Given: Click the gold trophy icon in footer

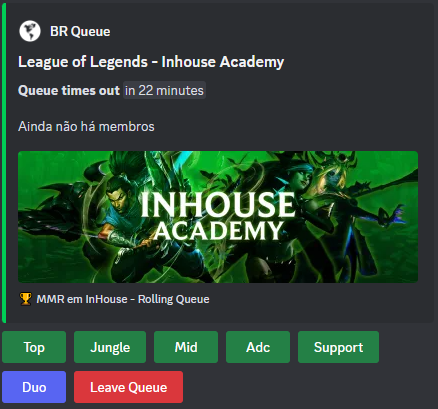Looking at the screenshot, I should (x=25, y=299).
